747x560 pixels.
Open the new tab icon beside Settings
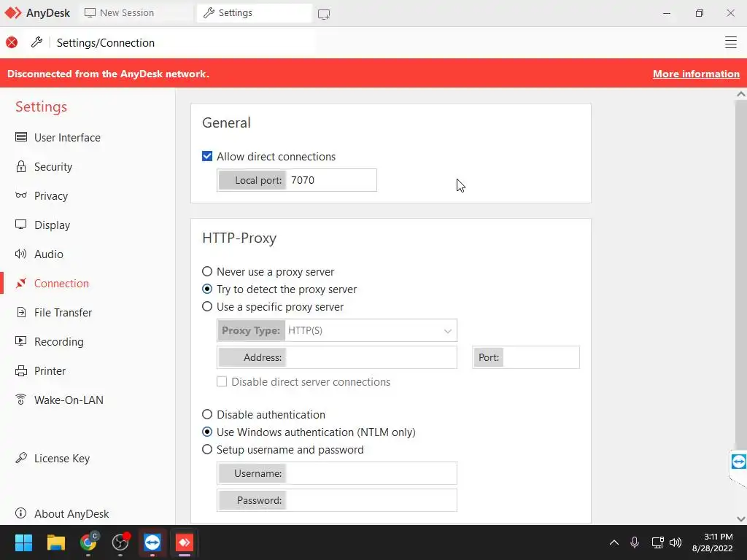324,14
